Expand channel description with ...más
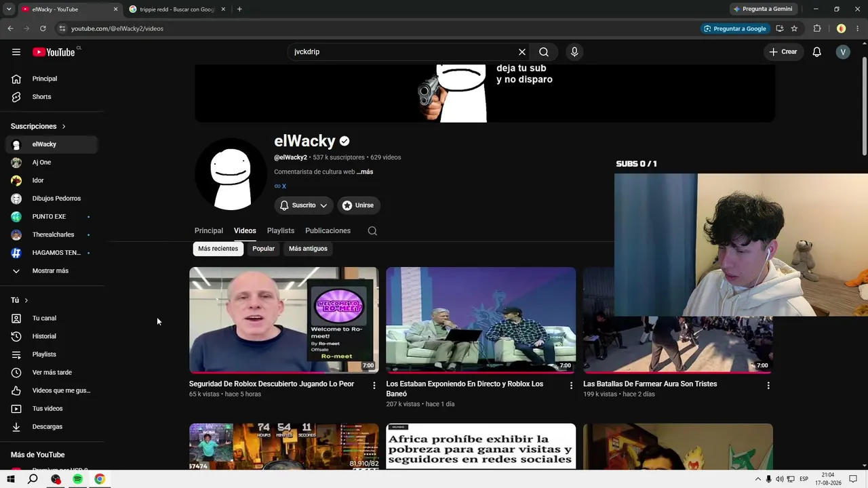The height and width of the screenshot is (488, 868). (x=365, y=172)
